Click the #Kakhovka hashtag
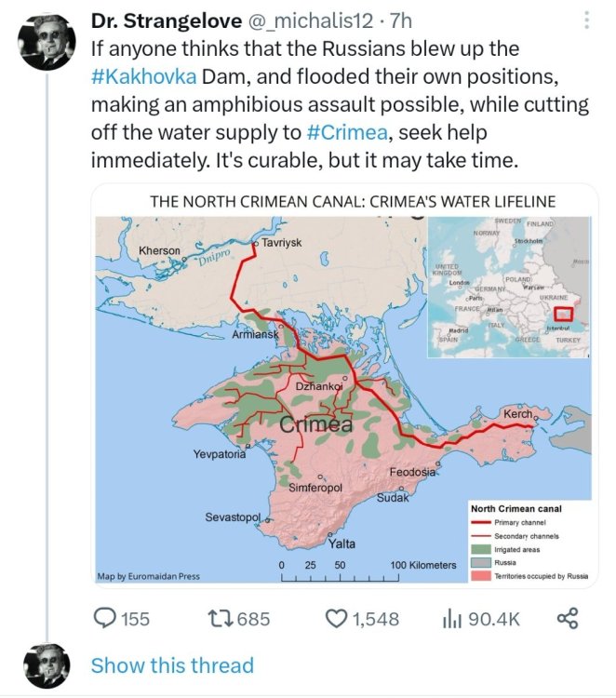The image size is (616, 698). click(x=143, y=75)
